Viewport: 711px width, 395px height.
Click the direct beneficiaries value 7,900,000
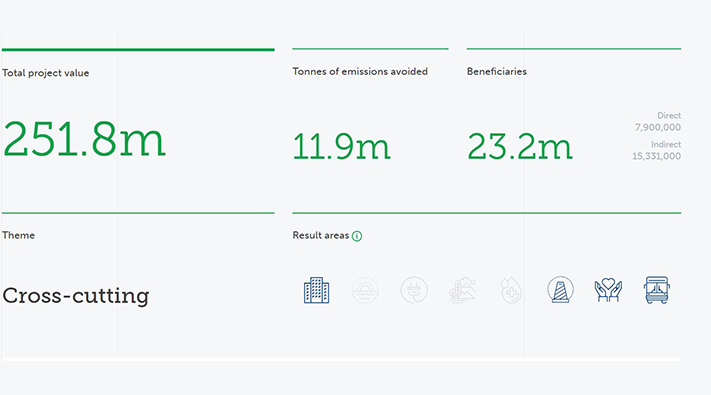[x=657, y=127]
